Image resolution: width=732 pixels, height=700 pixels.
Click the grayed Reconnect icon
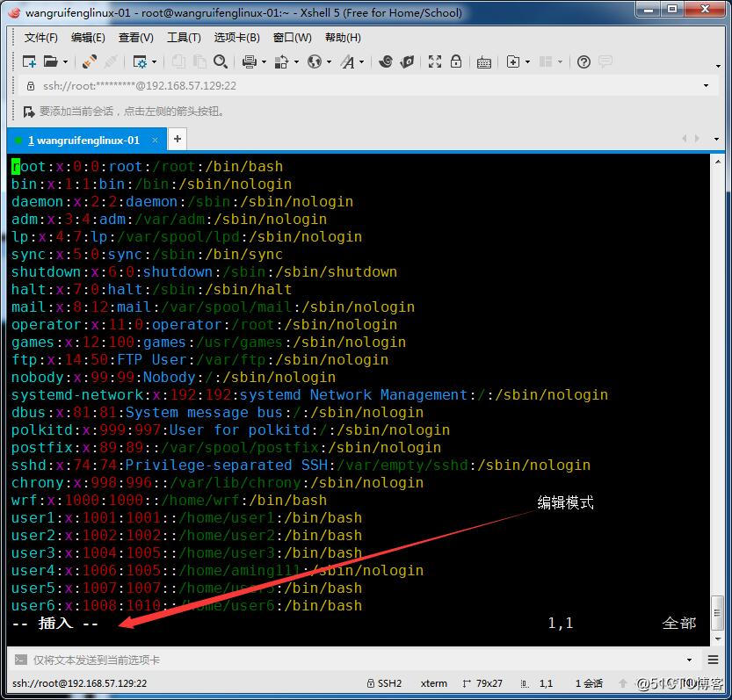point(111,61)
